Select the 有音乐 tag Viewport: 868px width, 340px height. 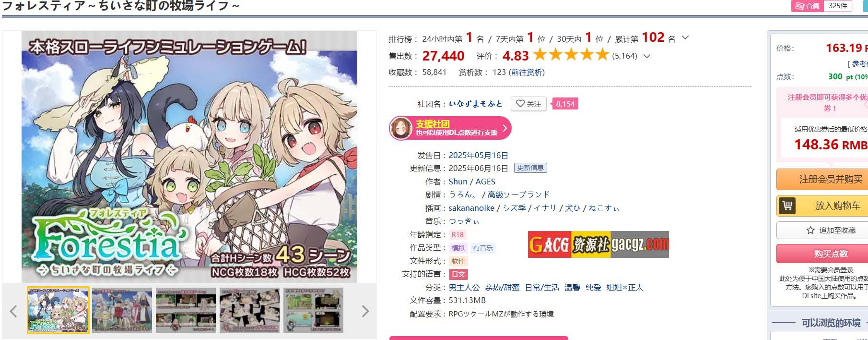point(483,248)
